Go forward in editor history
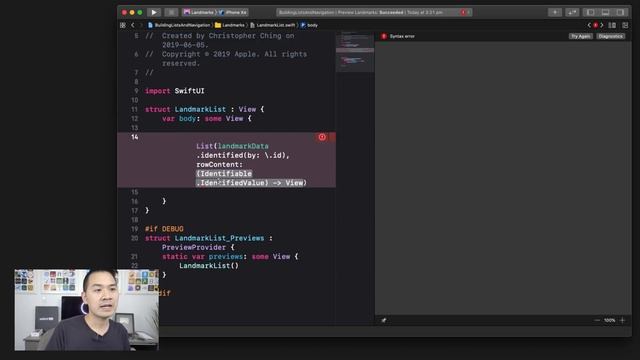 (x=141, y=25)
